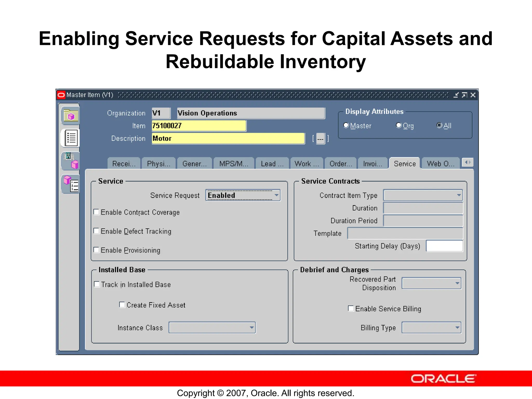Open the Service Request dropdown

(x=243, y=195)
